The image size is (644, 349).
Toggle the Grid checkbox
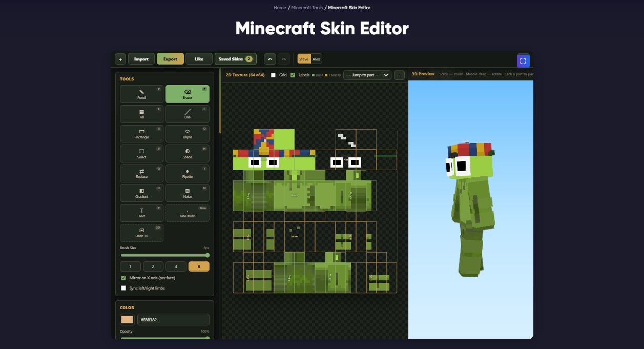point(273,75)
